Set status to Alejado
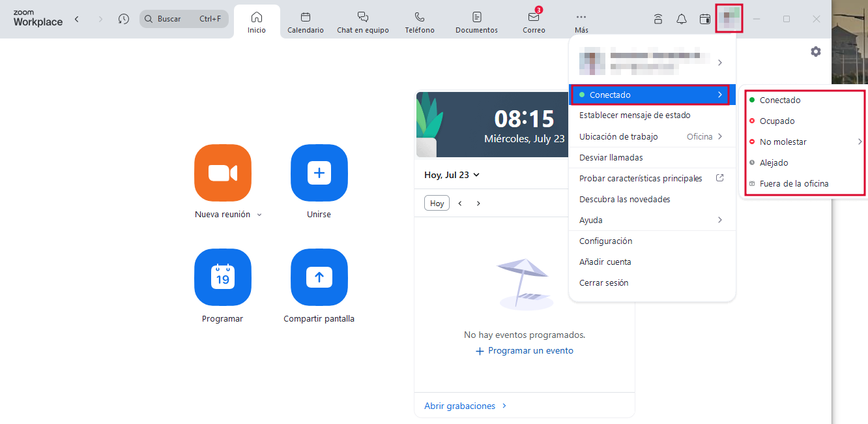Image resolution: width=868 pixels, height=424 pixels. [774, 163]
